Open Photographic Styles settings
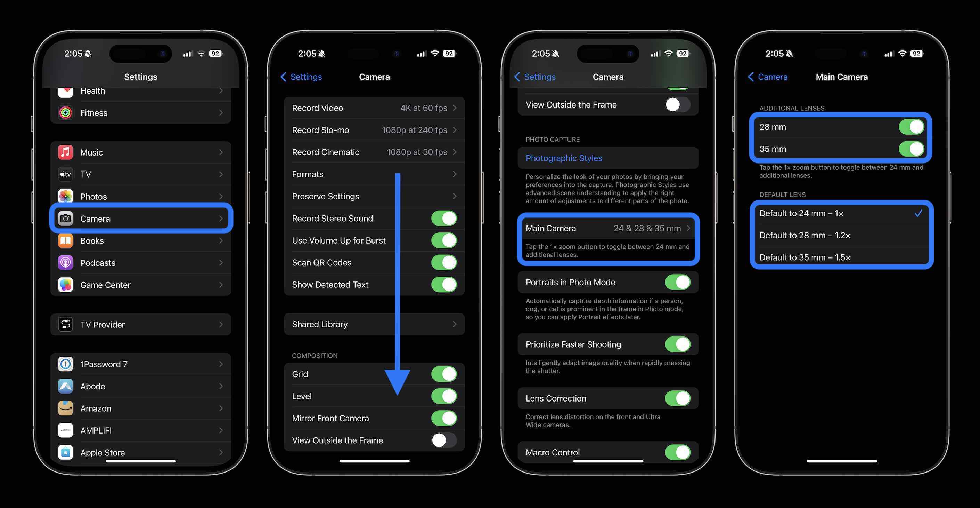980x508 pixels. coord(563,158)
